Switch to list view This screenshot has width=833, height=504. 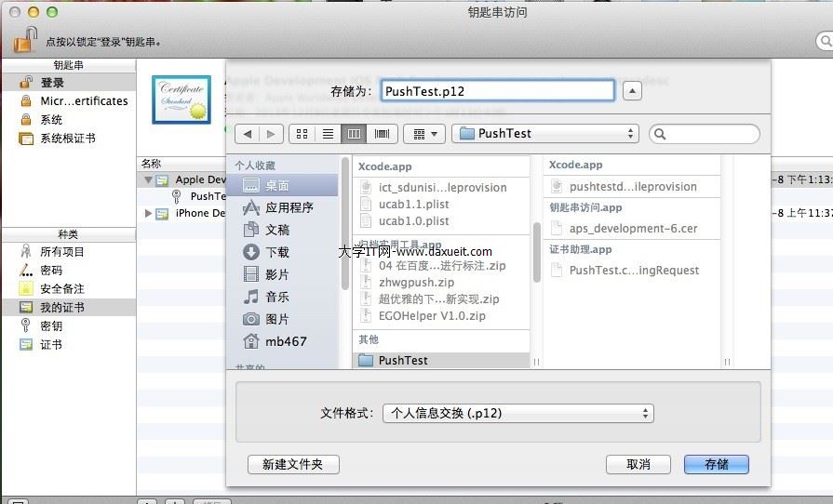[328, 134]
